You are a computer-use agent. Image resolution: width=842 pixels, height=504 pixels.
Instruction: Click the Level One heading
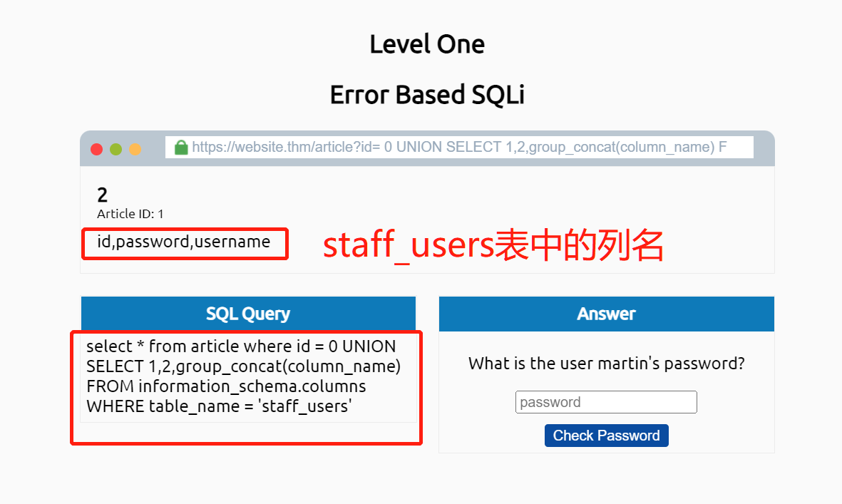click(426, 44)
